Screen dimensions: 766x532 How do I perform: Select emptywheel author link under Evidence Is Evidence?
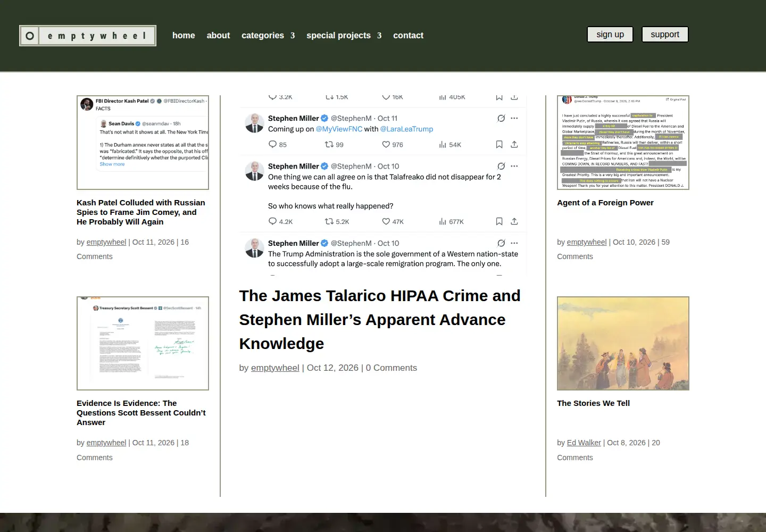coord(106,443)
